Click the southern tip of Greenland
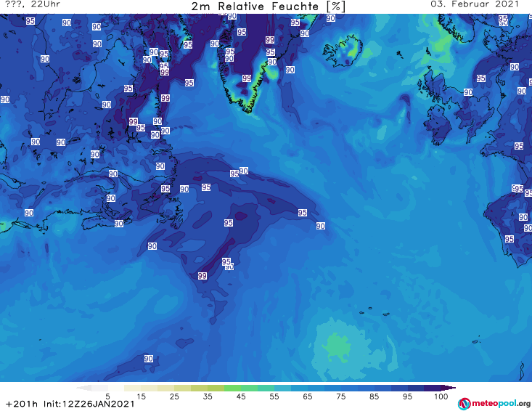This screenshot has height=411, width=532. coord(249,110)
